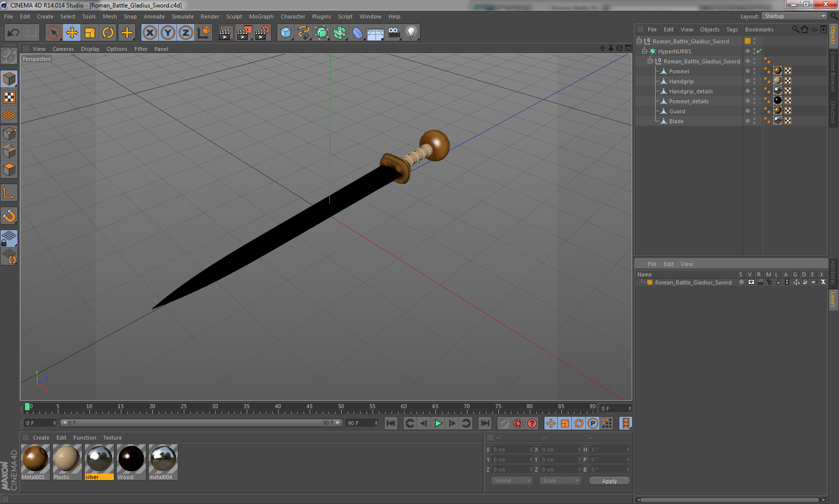Select the Live Selection tool
The image size is (839, 504).
point(53,33)
